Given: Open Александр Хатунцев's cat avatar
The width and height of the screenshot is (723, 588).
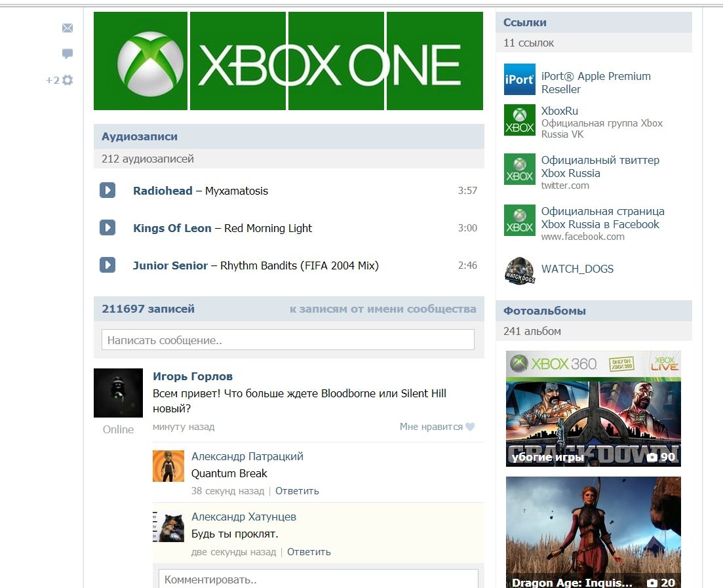Looking at the screenshot, I should click(168, 526).
